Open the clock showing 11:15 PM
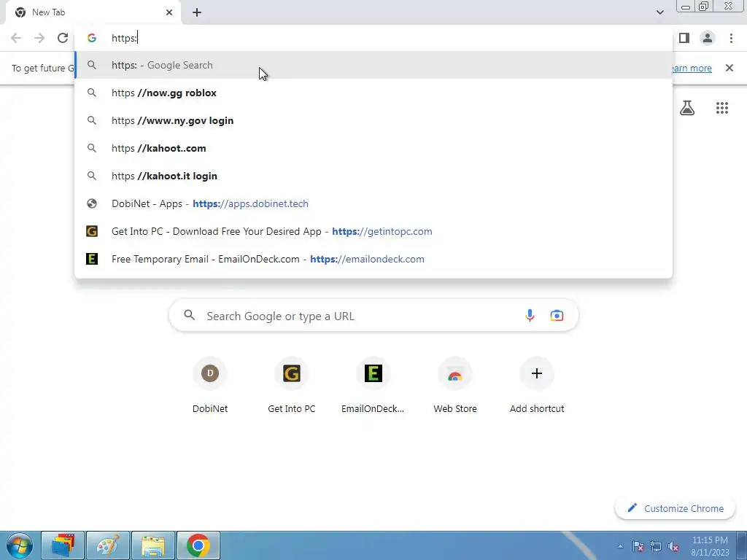 pos(710,546)
